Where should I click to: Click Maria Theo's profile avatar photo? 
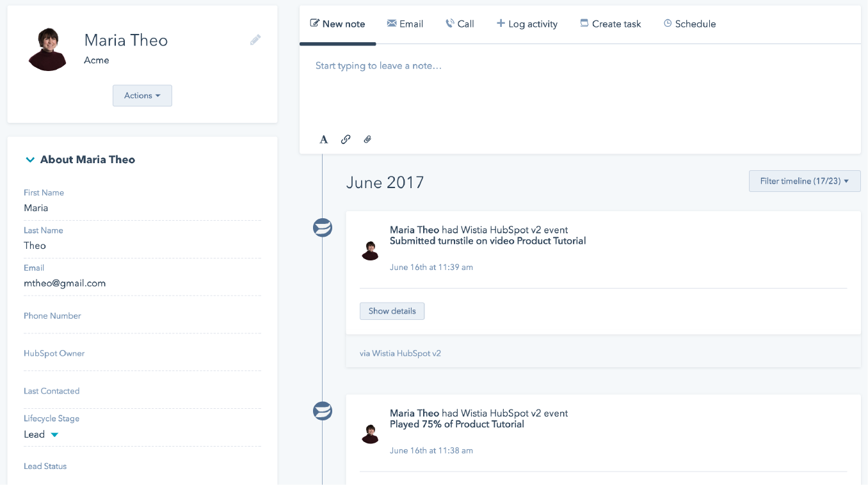[x=48, y=50]
